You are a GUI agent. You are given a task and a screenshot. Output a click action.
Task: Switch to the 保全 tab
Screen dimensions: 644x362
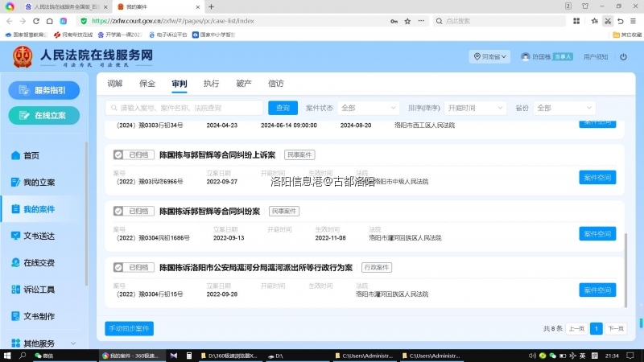(x=147, y=84)
